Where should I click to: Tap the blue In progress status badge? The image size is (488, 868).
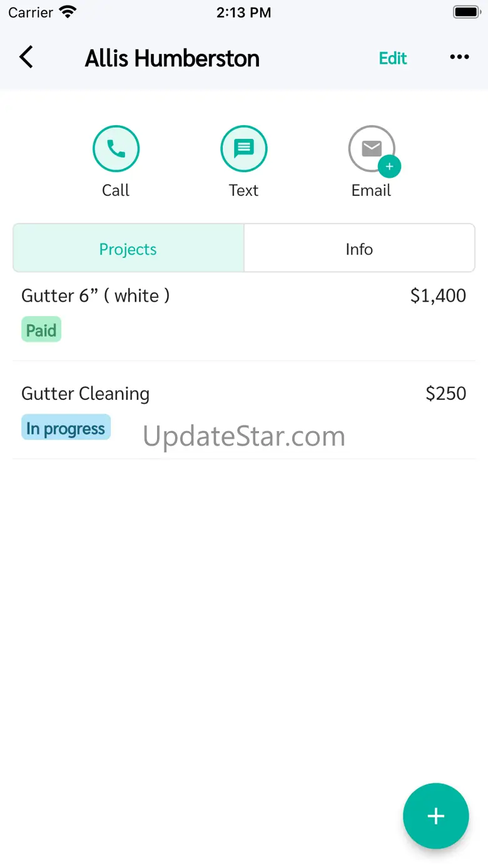click(x=66, y=428)
